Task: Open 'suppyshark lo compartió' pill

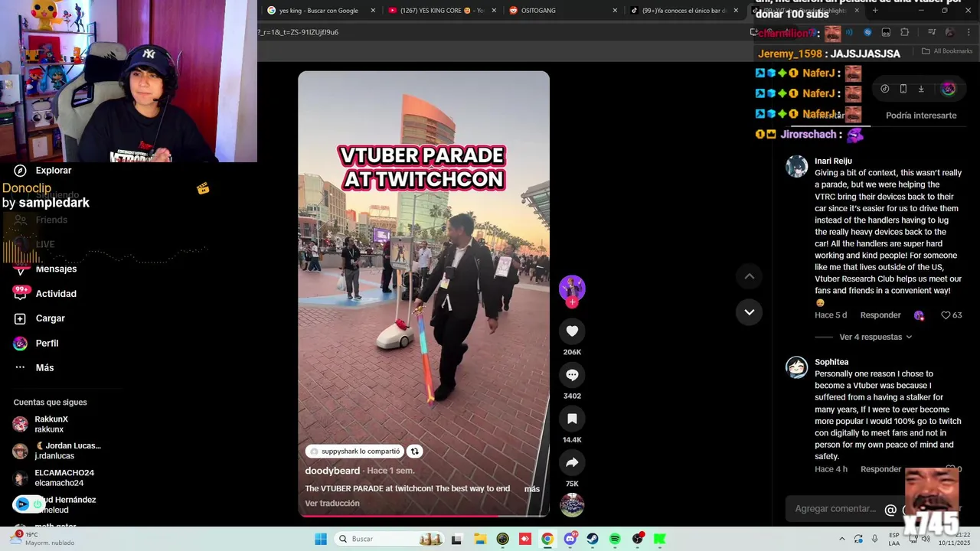Action: tap(354, 452)
